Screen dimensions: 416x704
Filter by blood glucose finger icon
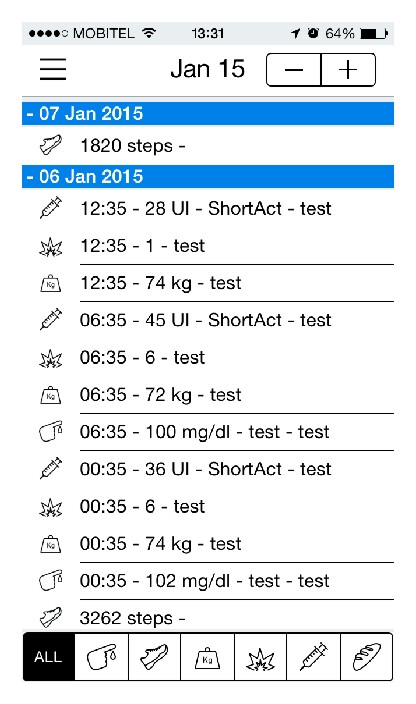(101, 657)
